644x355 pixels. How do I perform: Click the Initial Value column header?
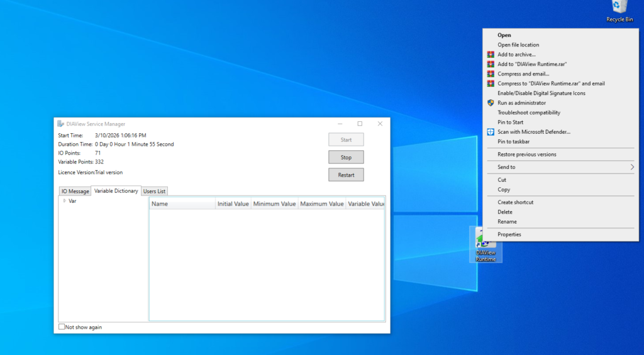click(233, 204)
